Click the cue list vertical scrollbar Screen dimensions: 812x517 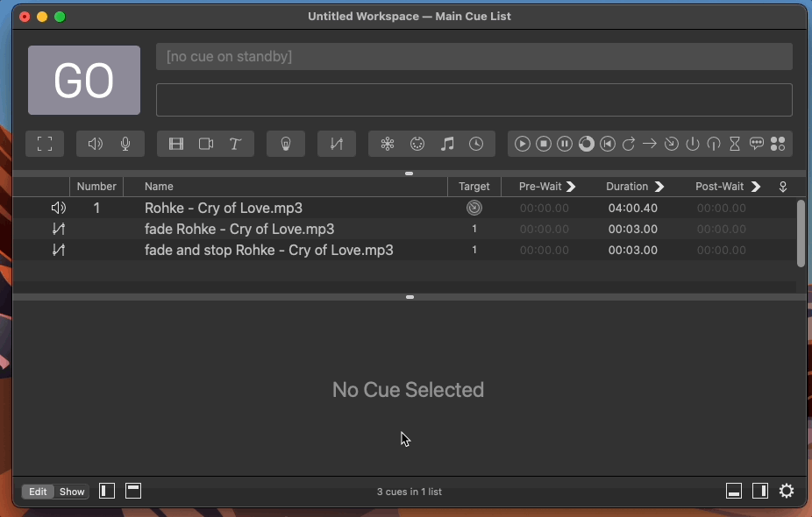801,233
